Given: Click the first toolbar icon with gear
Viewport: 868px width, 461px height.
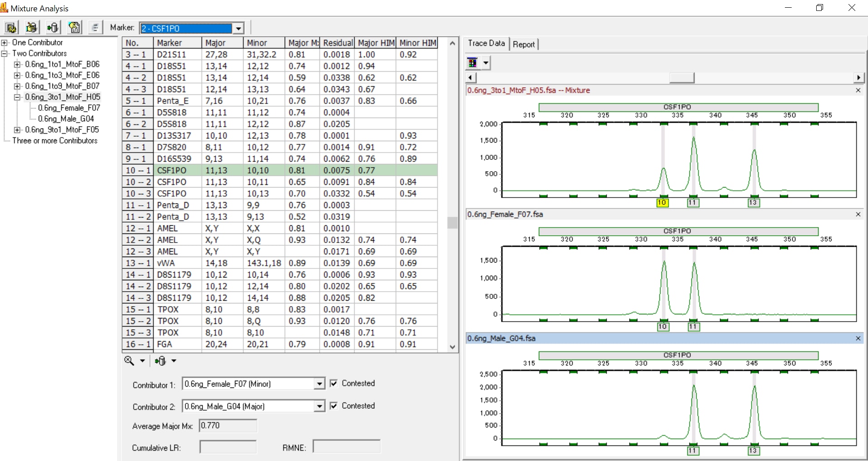Looking at the screenshot, I should click(11, 28).
